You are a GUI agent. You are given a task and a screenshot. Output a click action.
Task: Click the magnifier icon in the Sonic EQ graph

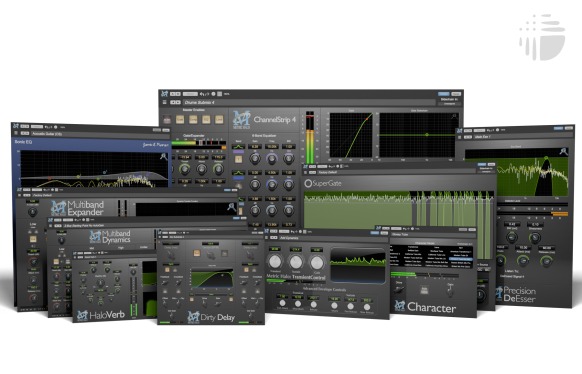(163, 157)
